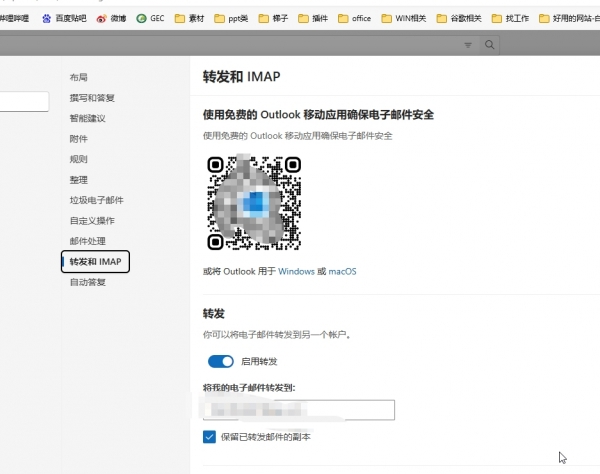
Task: Open the office bookmark folder
Action: tap(355, 18)
